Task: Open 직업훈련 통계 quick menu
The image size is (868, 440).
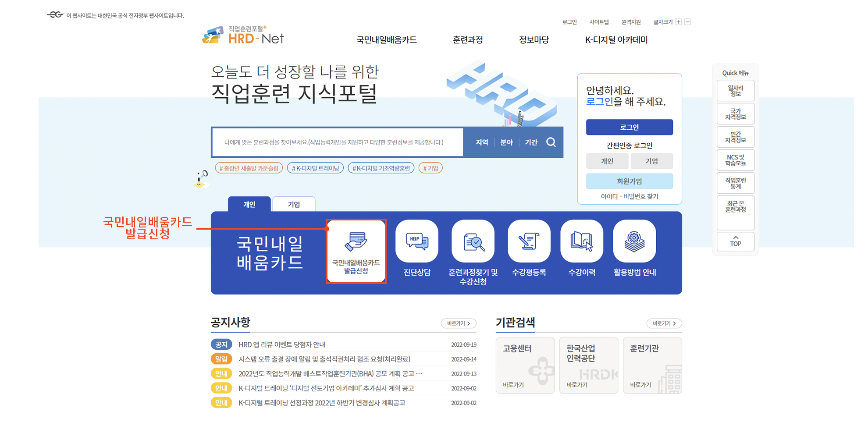Action: pyautogui.click(x=736, y=183)
